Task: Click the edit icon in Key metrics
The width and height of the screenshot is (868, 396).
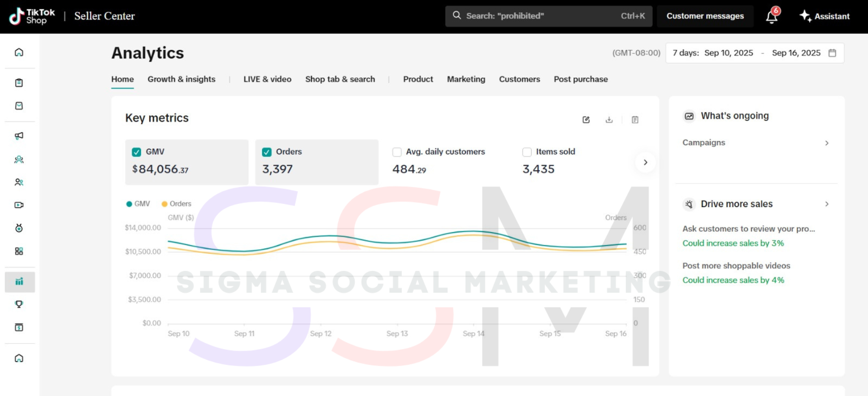Action: point(586,120)
